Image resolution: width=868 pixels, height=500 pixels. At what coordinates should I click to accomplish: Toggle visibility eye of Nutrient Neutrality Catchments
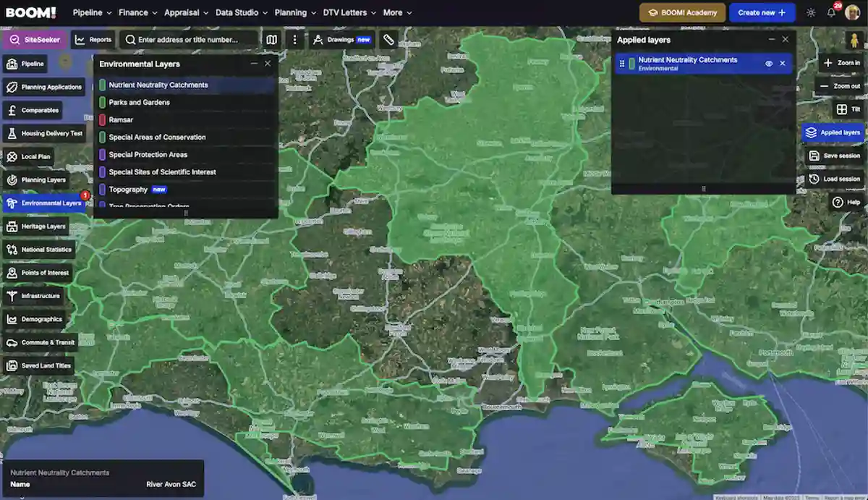pyautogui.click(x=769, y=64)
